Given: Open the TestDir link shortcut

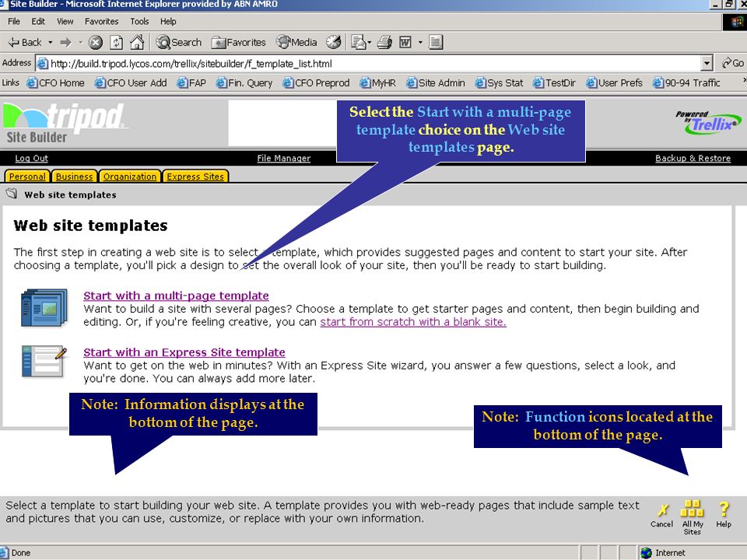Looking at the screenshot, I should pyautogui.click(x=554, y=83).
